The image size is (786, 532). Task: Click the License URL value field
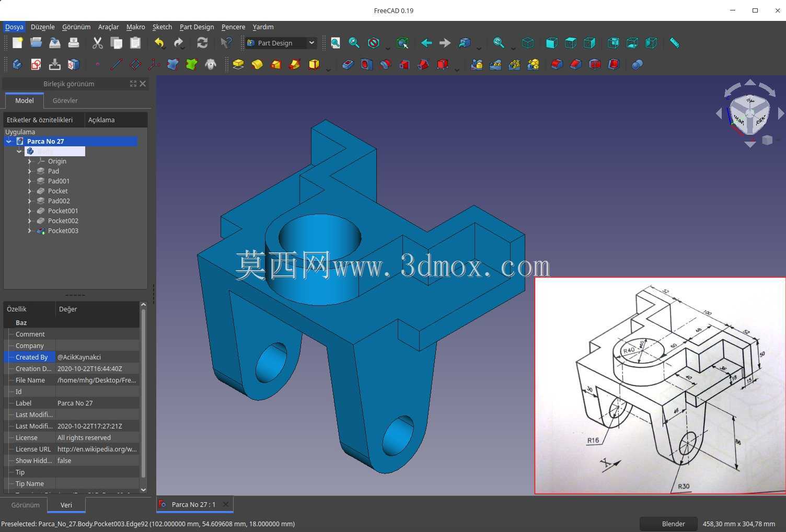point(97,449)
